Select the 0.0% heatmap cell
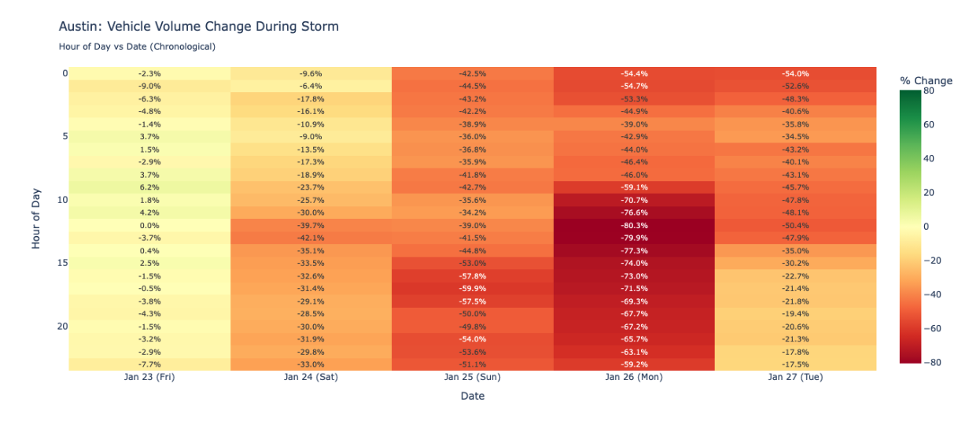Screen dimensions: 980x421 [x=149, y=225]
